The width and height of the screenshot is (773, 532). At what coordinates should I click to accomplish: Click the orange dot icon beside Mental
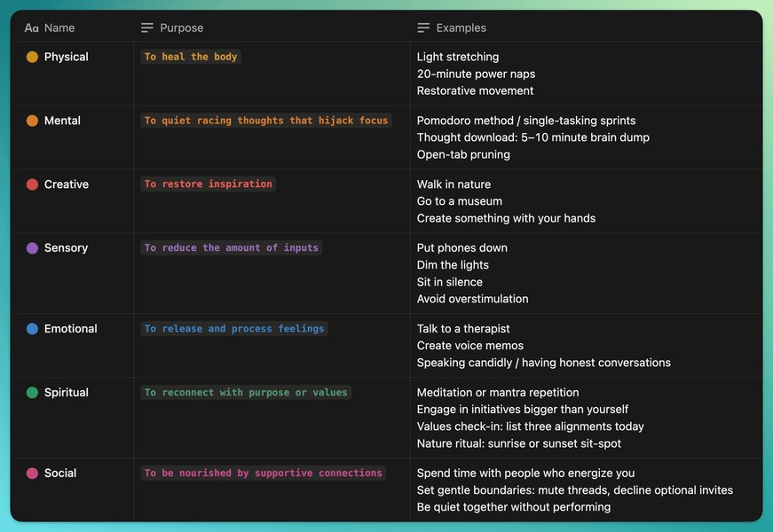pyautogui.click(x=33, y=121)
